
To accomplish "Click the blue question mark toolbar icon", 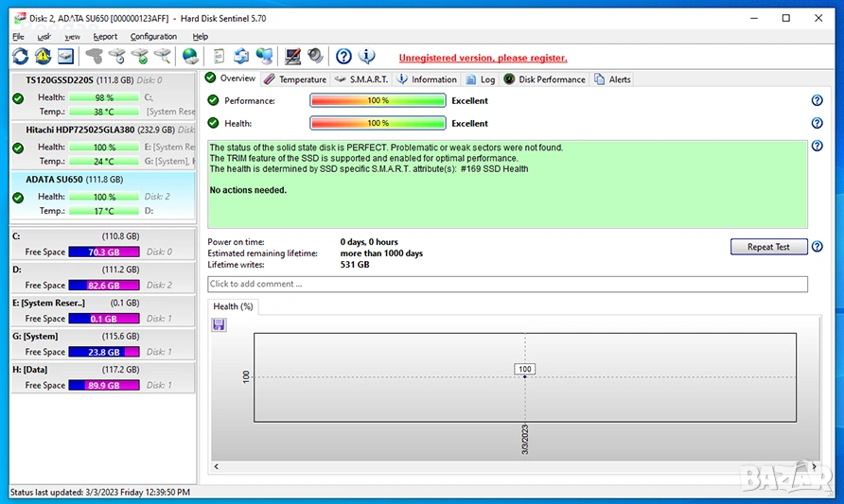I will (343, 57).
